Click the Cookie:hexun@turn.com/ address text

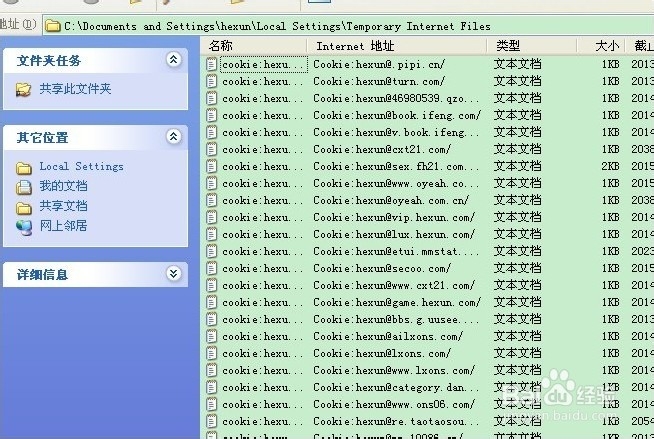[379, 81]
